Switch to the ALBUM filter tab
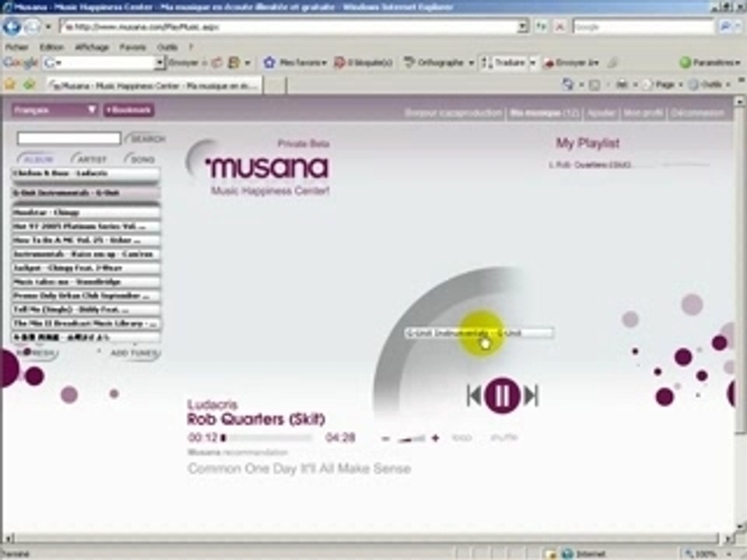The image size is (747, 560). click(x=37, y=159)
